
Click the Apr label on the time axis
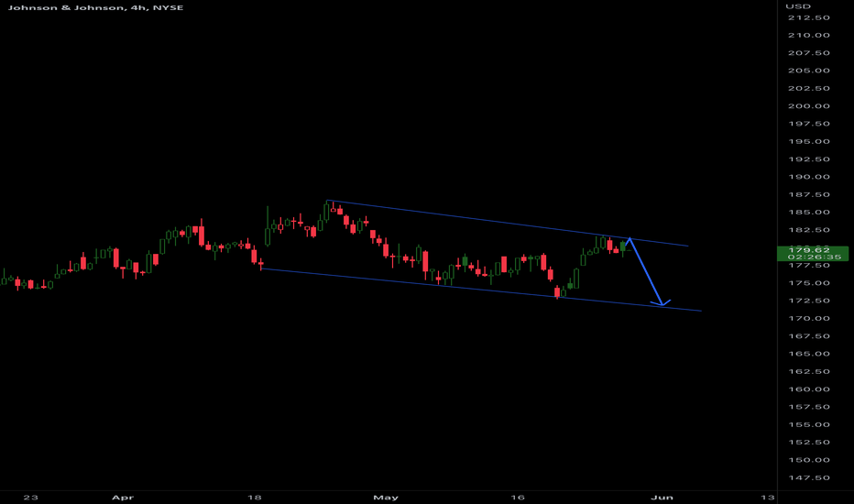(123, 498)
